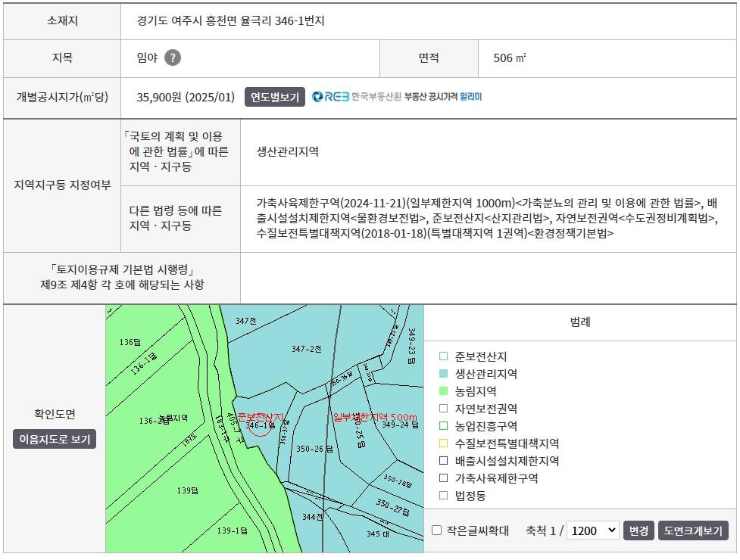The image size is (740, 560).
Task: Select the 농업진흥구역 legend swatch
Action: pos(443,426)
